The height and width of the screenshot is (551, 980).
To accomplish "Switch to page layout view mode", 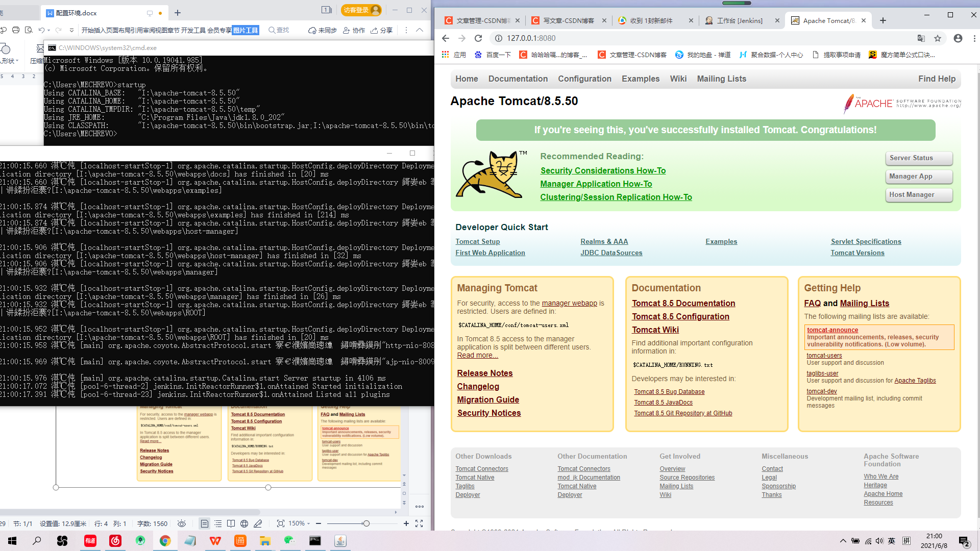I will [204, 523].
